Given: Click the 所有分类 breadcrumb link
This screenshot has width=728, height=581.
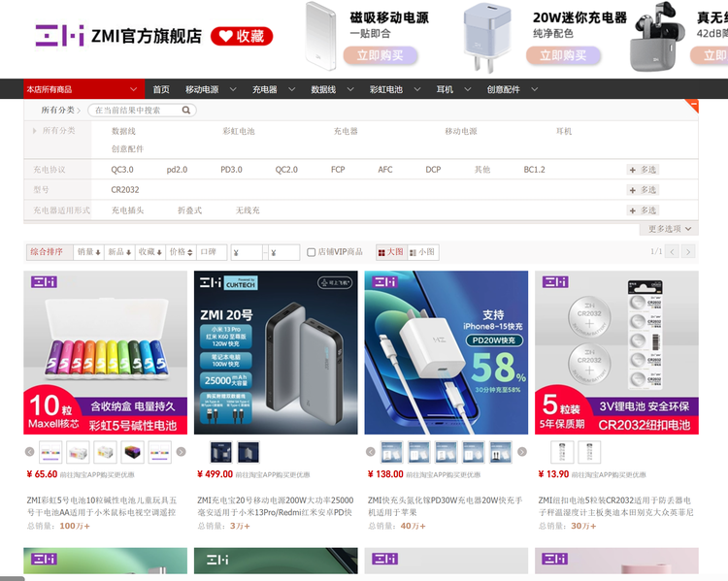Looking at the screenshot, I should [57, 110].
